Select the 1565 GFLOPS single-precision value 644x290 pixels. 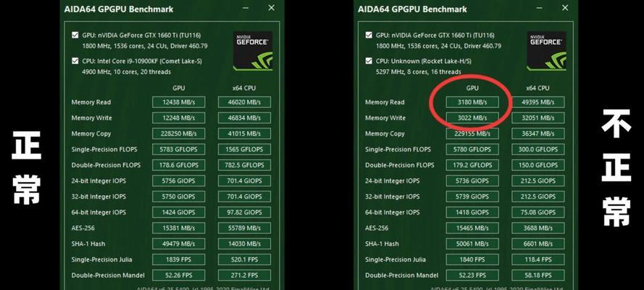point(244,149)
